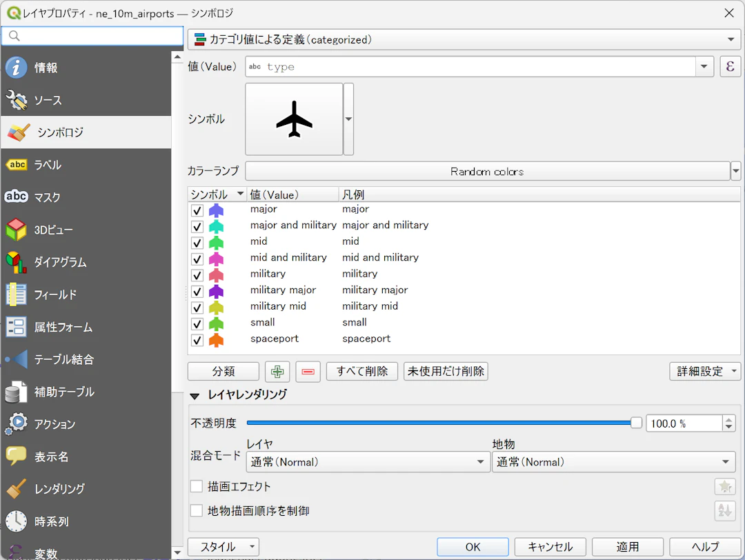Image resolution: width=745 pixels, height=560 pixels.
Task: Open the ダイアグラム settings page
Action: coord(60,262)
